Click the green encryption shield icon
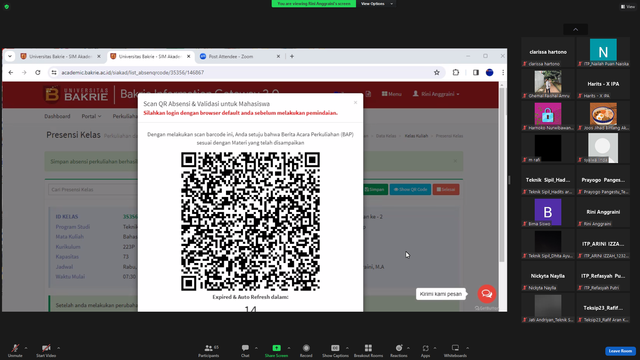 (7, 7)
